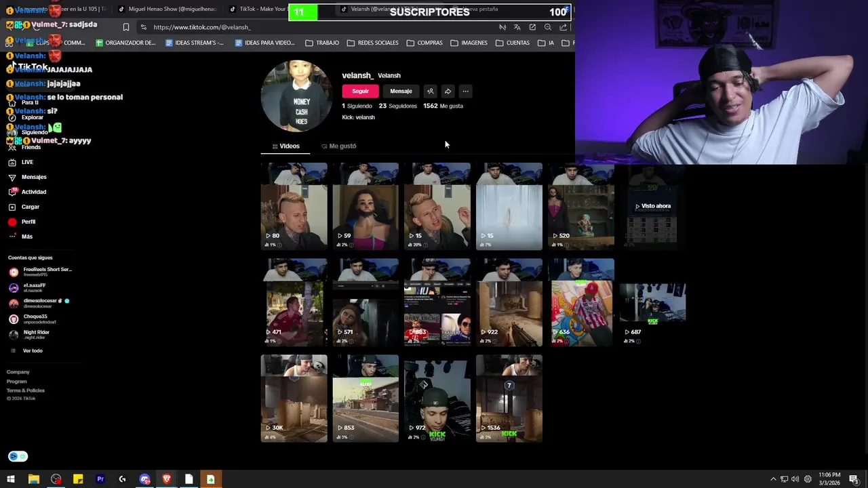Open the ORGANIZADOR DE... bookmark
This screenshot has width=868, height=488.
tap(125, 43)
